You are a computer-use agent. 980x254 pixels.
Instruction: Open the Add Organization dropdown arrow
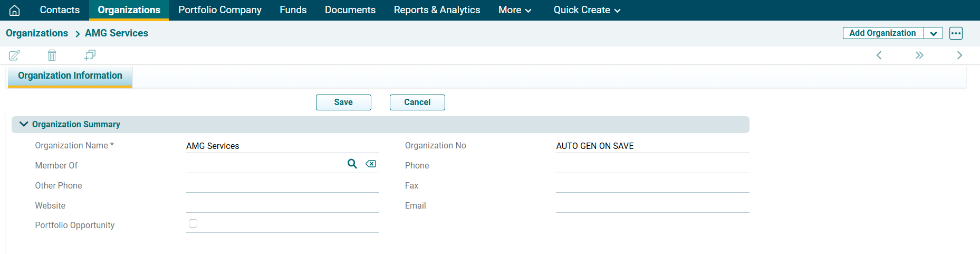point(933,33)
